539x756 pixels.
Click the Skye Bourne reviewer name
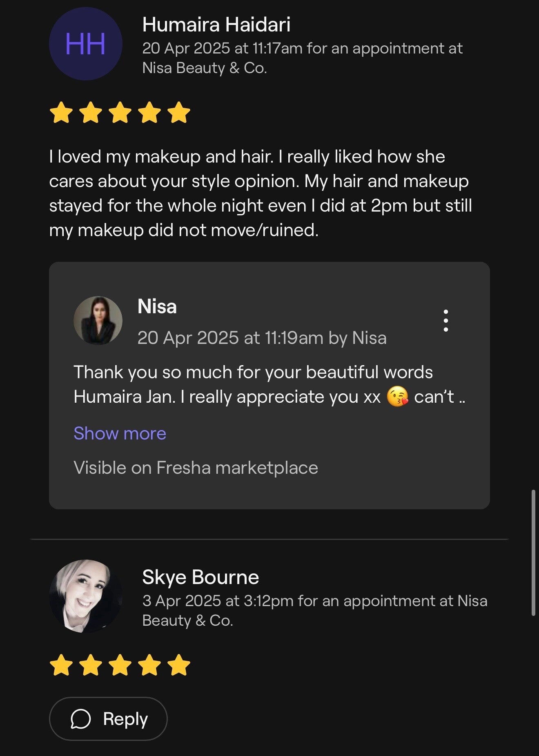coord(200,577)
